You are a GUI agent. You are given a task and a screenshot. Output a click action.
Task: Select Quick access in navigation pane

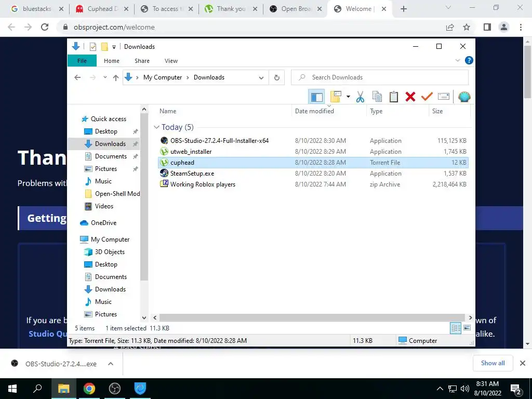(108, 119)
